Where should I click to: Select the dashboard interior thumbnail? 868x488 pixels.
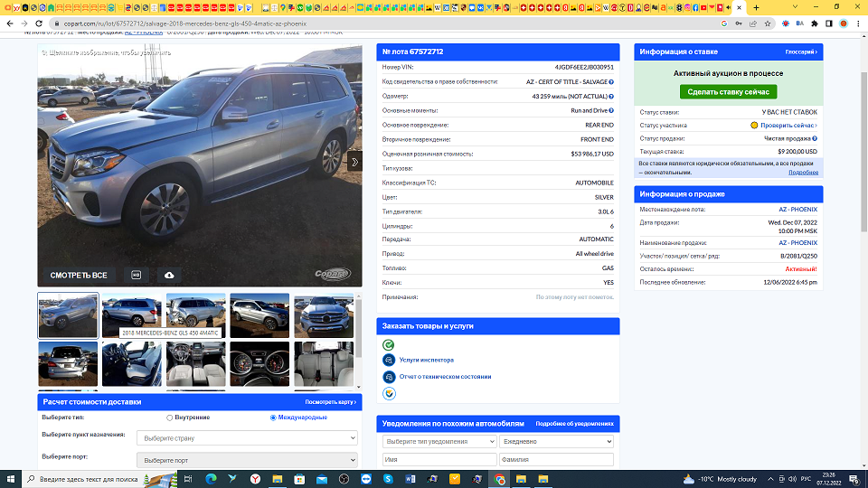(x=196, y=363)
